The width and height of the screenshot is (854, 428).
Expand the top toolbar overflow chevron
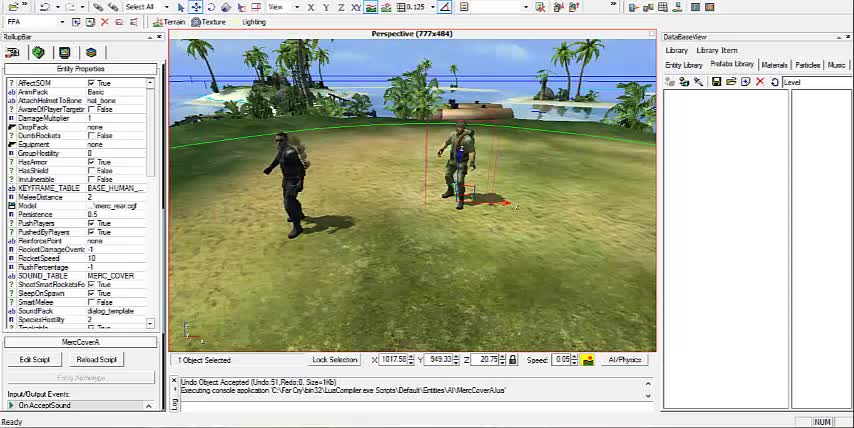click(x=613, y=4)
